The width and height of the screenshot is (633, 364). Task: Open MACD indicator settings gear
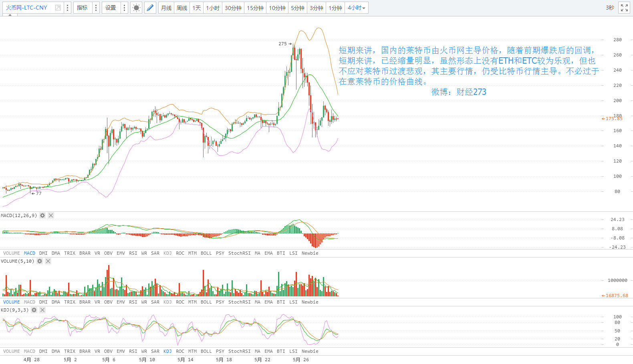pos(42,215)
